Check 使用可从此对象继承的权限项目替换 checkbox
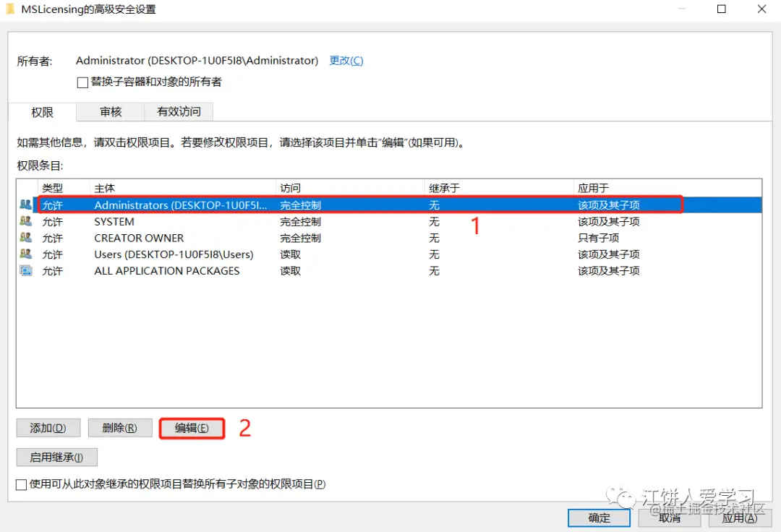 (21, 484)
